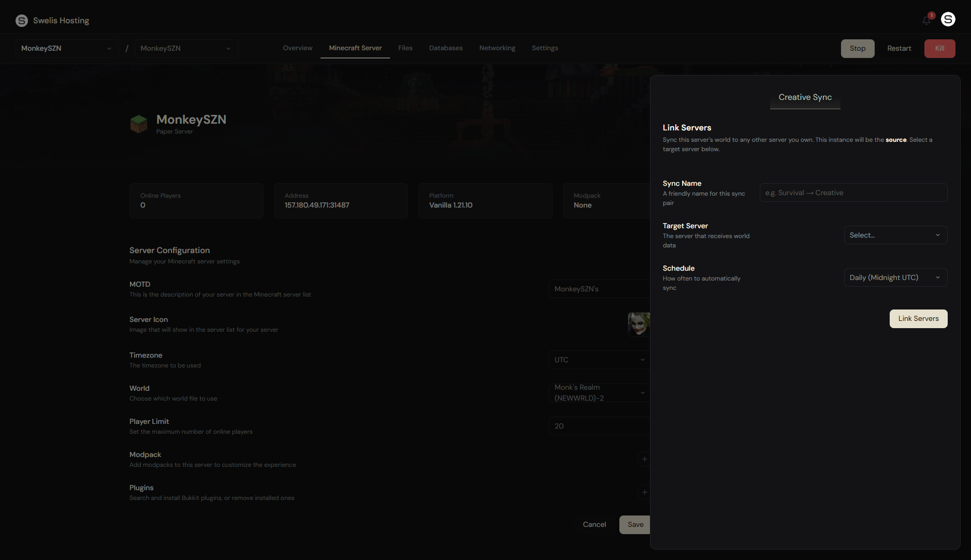Stop the running server
The width and height of the screenshot is (971, 560).
pos(857,48)
